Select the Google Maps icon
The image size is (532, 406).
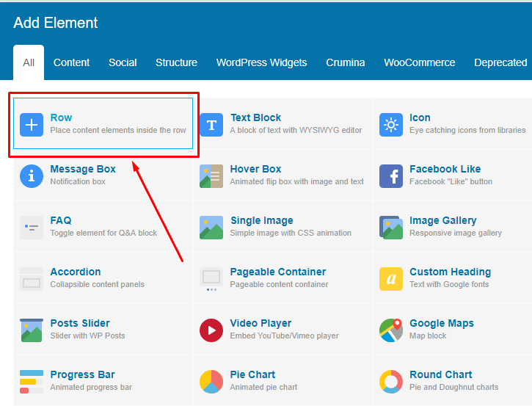391,330
